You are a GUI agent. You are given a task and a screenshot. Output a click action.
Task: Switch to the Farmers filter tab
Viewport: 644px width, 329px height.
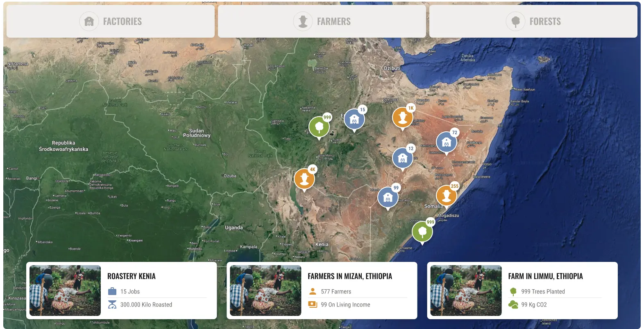(322, 21)
